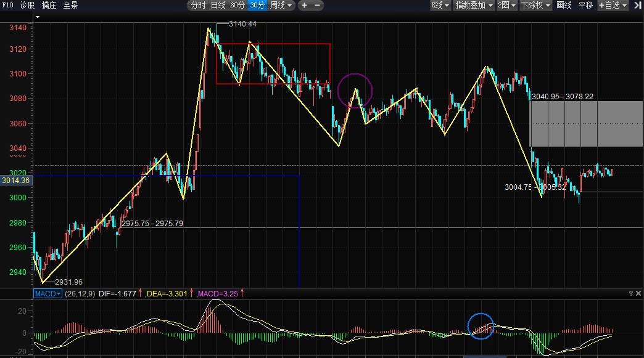Screen dimensions: 644x358
Task: Click the bottom horizontal scrollbar thumb
Action: pos(485,357)
